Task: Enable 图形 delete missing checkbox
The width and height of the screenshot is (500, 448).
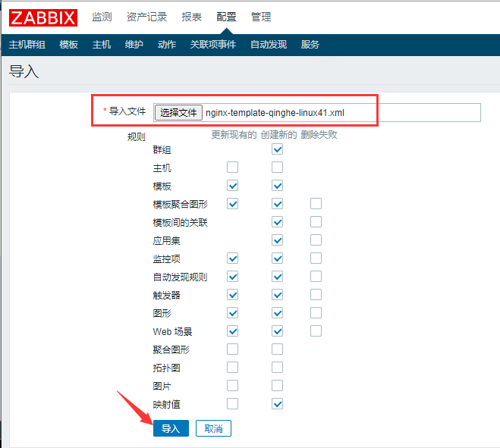Action: (x=316, y=313)
